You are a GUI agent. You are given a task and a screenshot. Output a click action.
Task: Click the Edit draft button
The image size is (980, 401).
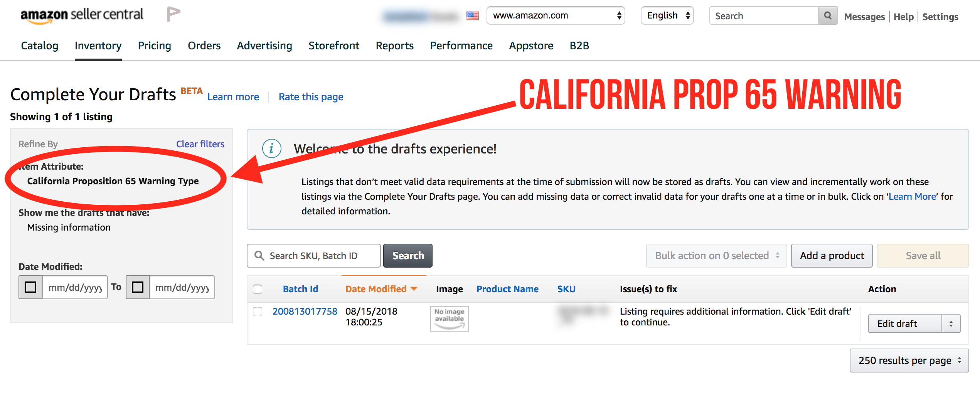[905, 323]
